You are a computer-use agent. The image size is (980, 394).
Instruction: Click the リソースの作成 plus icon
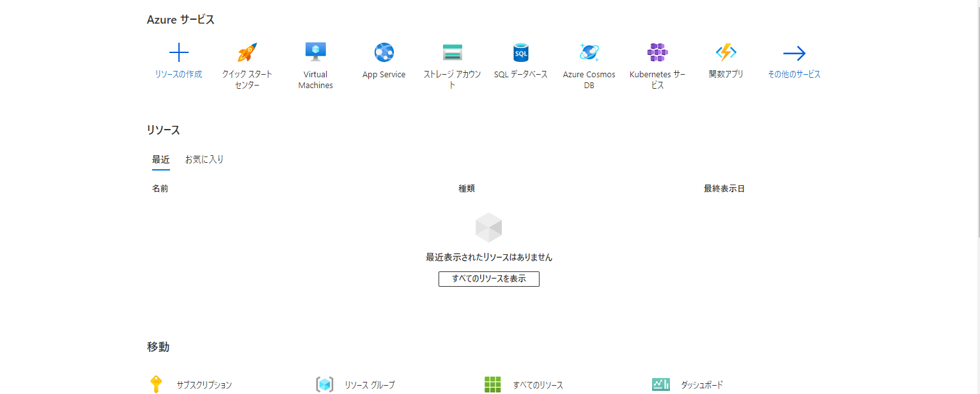(178, 51)
